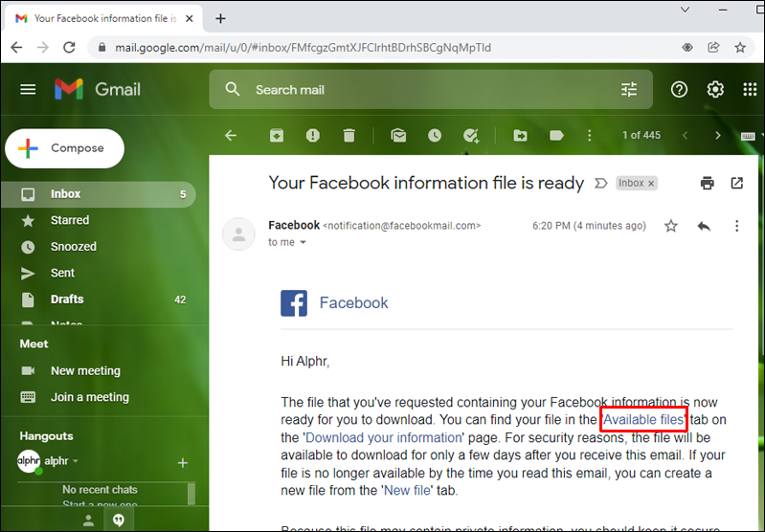Click the Facebook logo in email
The image size is (765, 532).
click(x=294, y=303)
